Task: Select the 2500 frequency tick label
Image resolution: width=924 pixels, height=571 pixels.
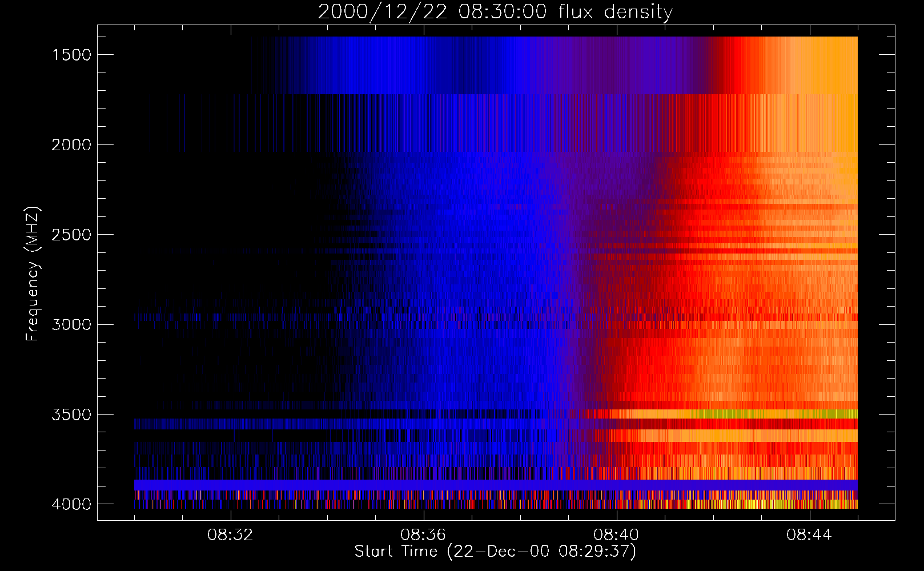Action: [x=71, y=235]
